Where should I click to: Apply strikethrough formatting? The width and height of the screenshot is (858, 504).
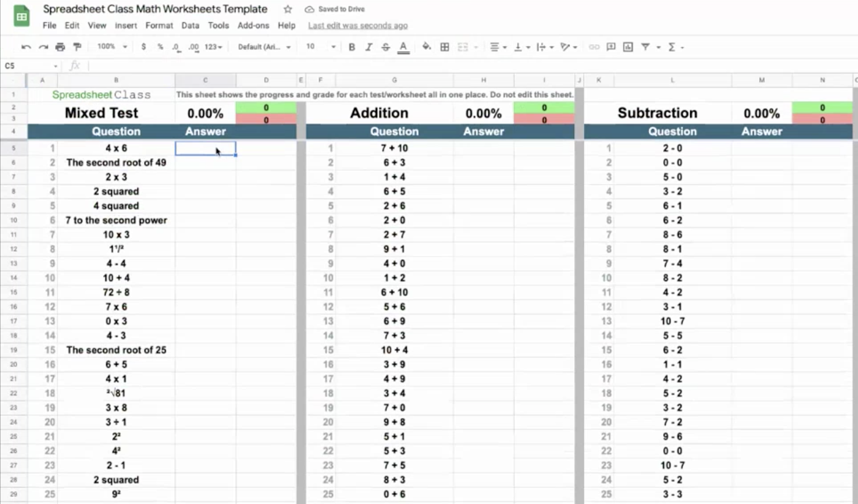(x=386, y=47)
